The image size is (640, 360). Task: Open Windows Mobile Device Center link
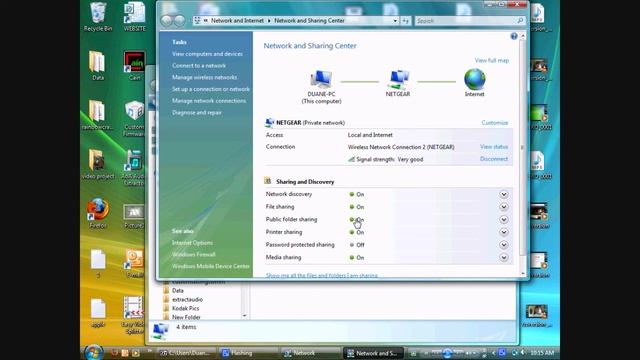pos(211,266)
